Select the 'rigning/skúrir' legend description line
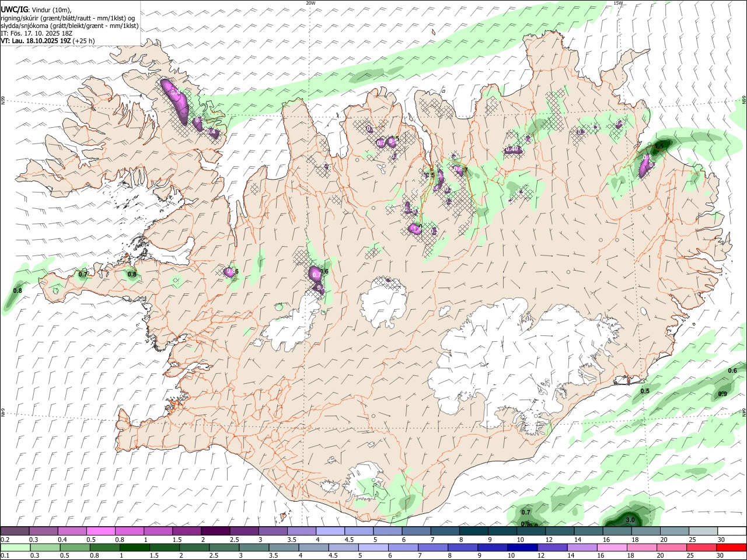The height and width of the screenshot is (560, 747). [68, 18]
